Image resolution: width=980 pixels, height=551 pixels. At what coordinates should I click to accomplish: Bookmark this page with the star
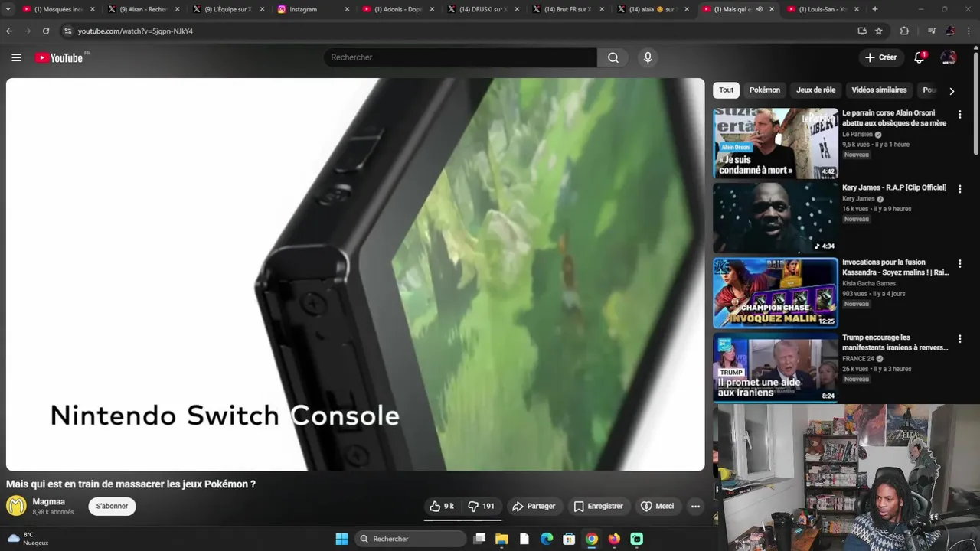[879, 31]
